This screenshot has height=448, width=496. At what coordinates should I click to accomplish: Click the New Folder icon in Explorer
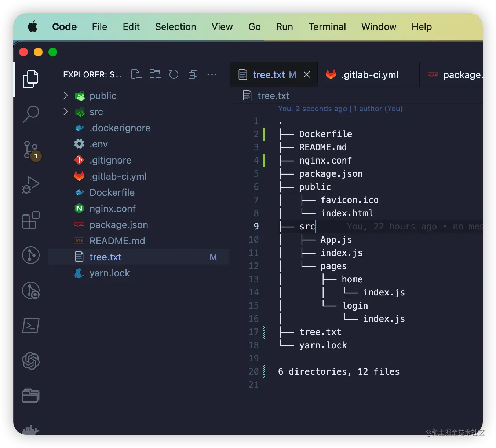[155, 75]
